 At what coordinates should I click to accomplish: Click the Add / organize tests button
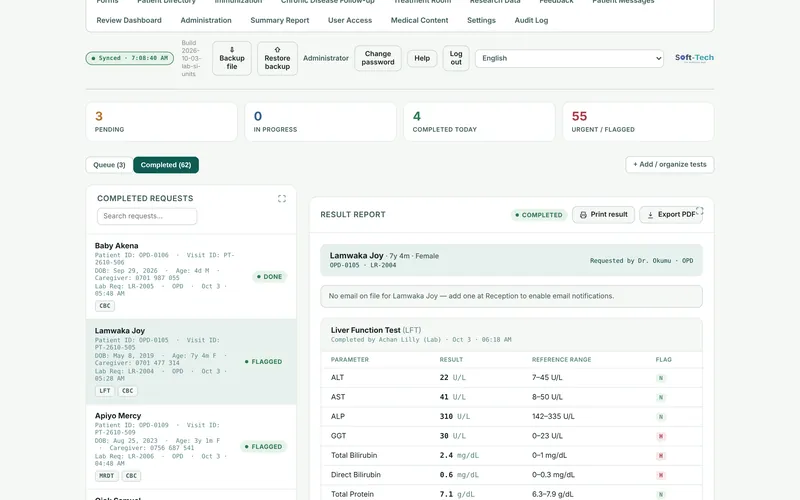(x=669, y=164)
